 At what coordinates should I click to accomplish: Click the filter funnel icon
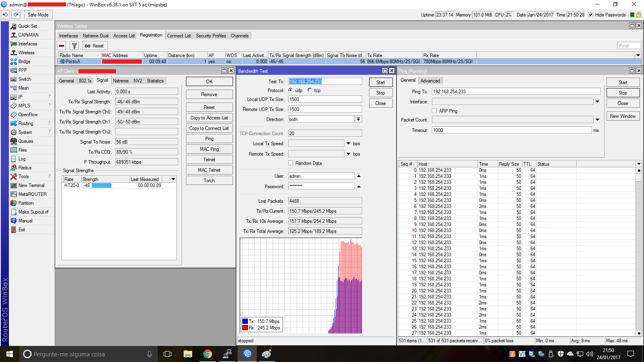74,46
